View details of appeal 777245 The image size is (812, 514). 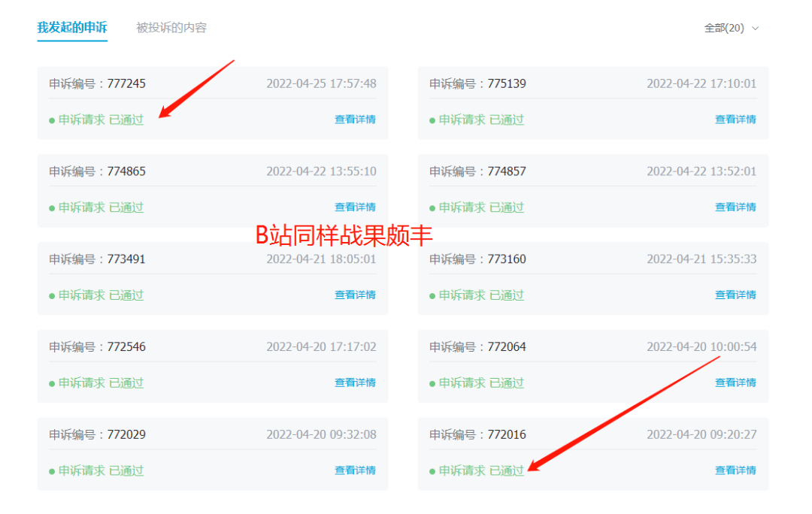click(x=355, y=119)
